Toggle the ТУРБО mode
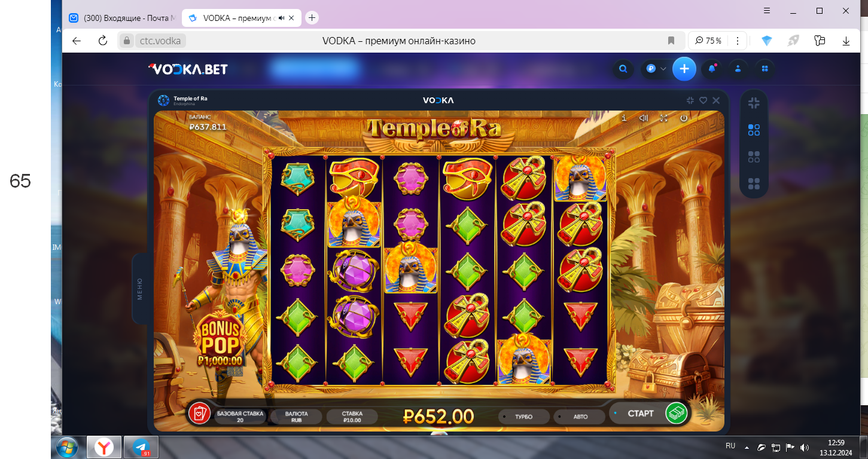868x459 pixels. pos(523,417)
